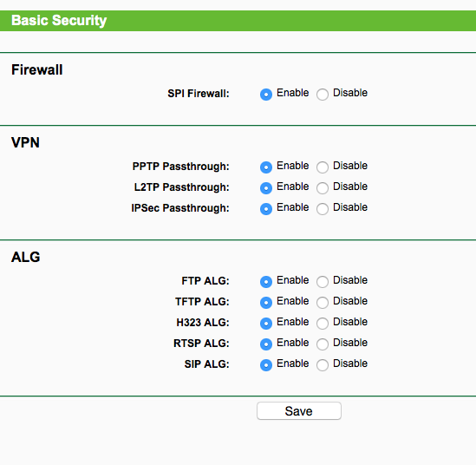Click the Save button
The width and height of the screenshot is (476, 465).
tap(299, 411)
